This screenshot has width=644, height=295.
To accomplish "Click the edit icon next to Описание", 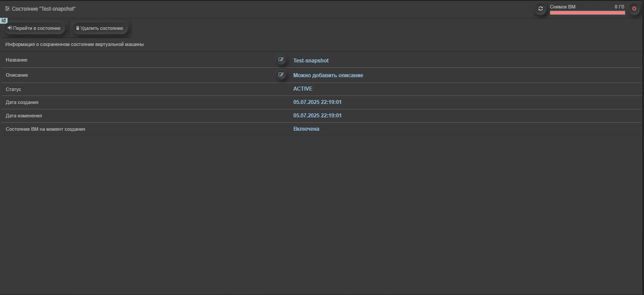I will point(281,75).
